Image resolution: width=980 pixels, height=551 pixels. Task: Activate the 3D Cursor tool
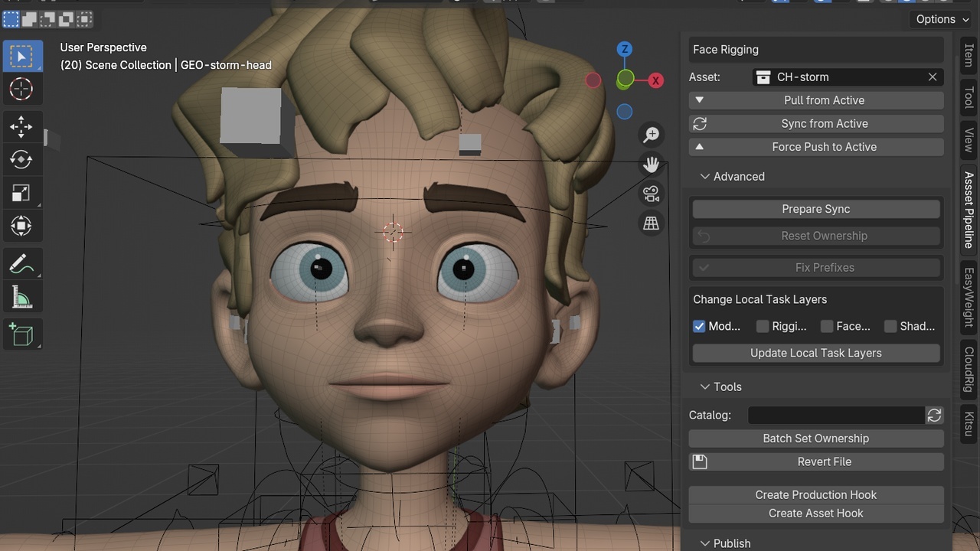pos(21,89)
